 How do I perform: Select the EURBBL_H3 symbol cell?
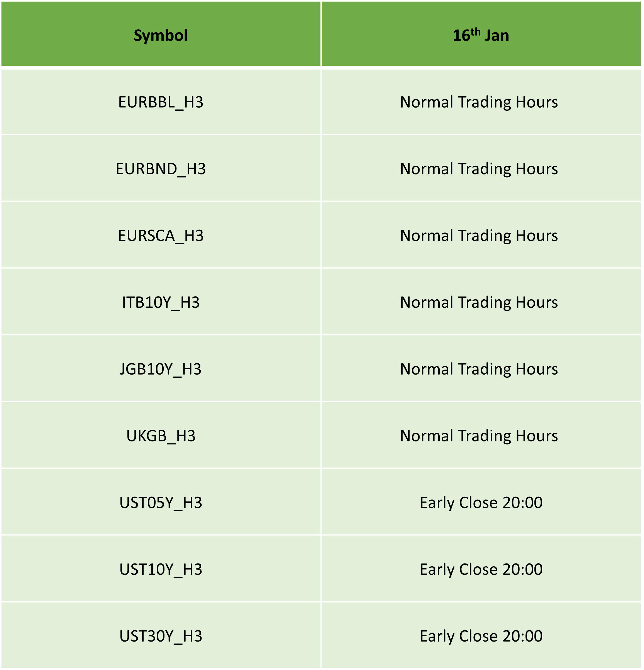point(161,102)
